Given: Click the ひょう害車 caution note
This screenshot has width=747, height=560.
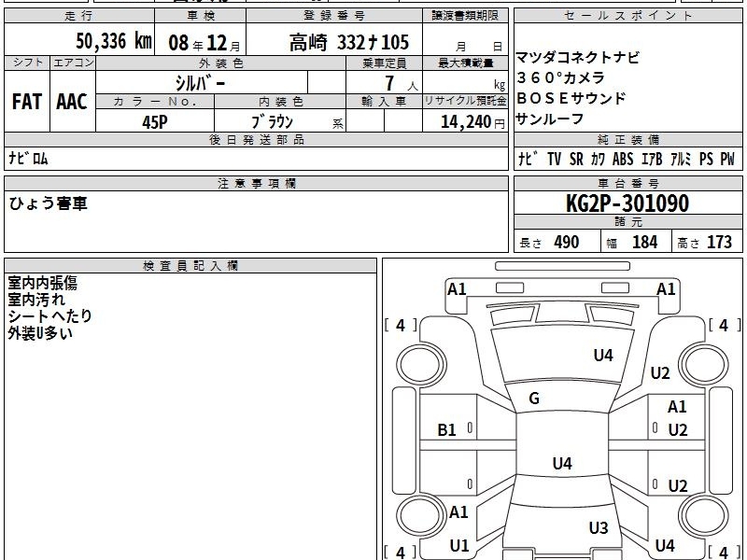Looking at the screenshot, I should tap(49, 203).
